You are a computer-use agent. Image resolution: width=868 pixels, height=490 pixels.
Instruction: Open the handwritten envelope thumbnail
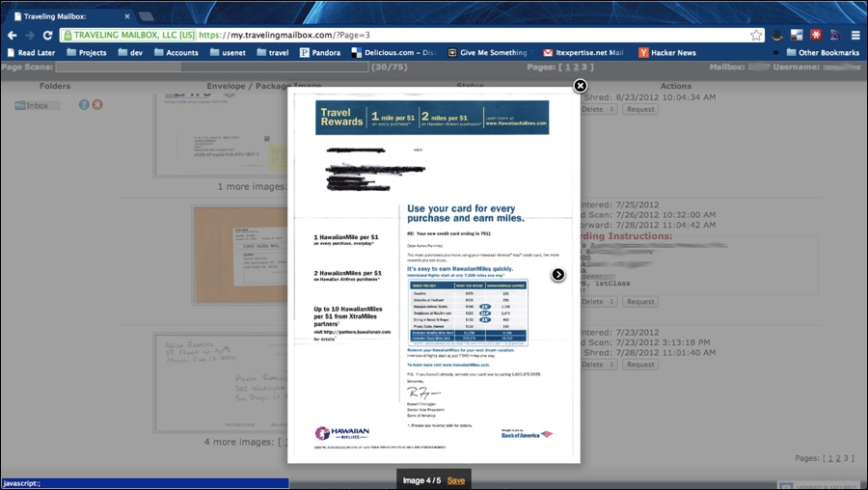220,382
